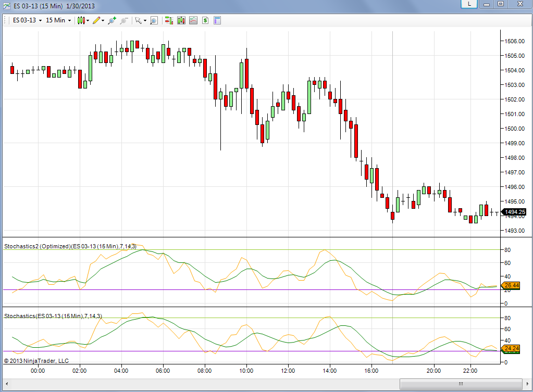The image size is (533, 392).
Task: Click the horizontal scrollbar thumb
Action: 461,384
